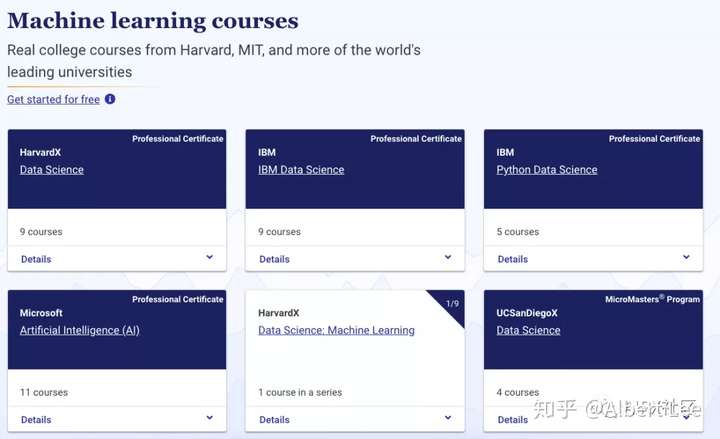The height and width of the screenshot is (439, 720).
Task: Click the Machine learning courses heading
Action: pos(153,21)
